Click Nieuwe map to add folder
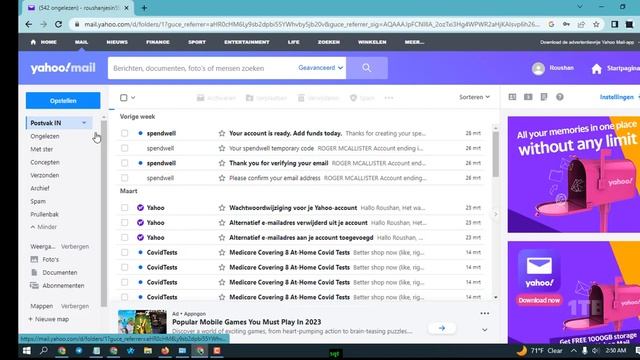Image resolution: width=640 pixels, height=360 pixels. [49, 319]
